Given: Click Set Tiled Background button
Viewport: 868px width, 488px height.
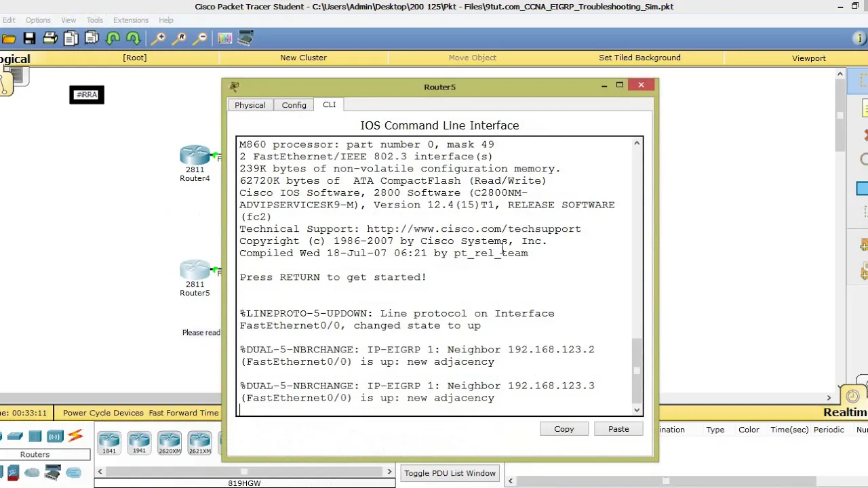Looking at the screenshot, I should pos(639,58).
